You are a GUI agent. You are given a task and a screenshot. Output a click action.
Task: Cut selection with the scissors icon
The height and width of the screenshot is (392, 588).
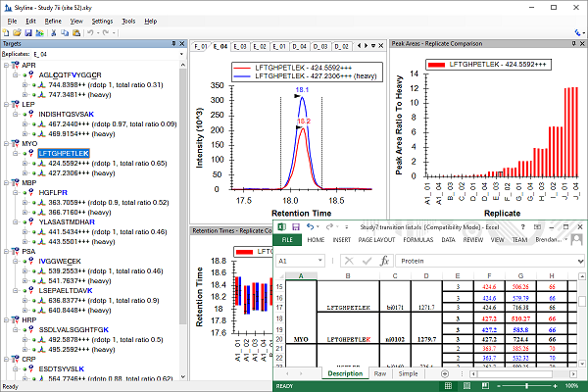[x=53, y=33]
